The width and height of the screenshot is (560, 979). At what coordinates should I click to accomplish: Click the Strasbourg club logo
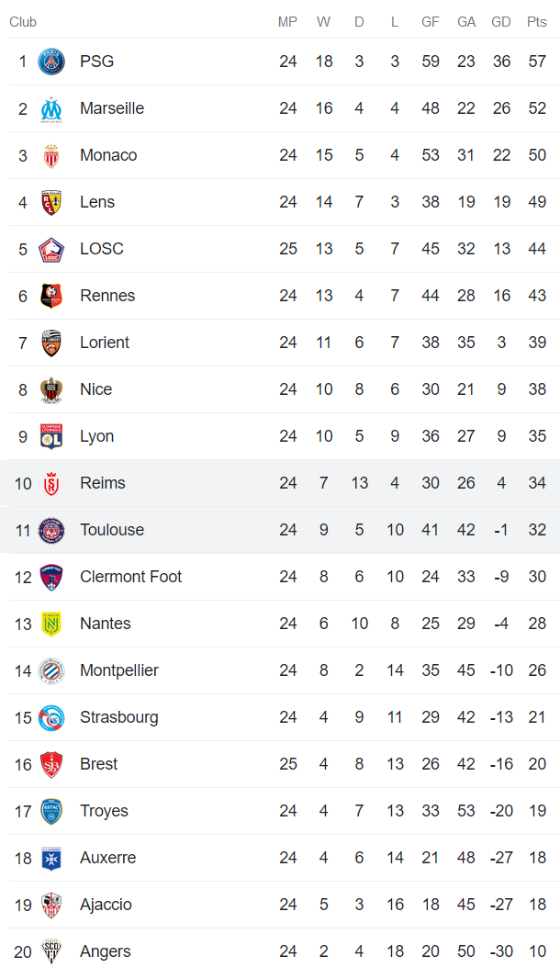[51, 717]
